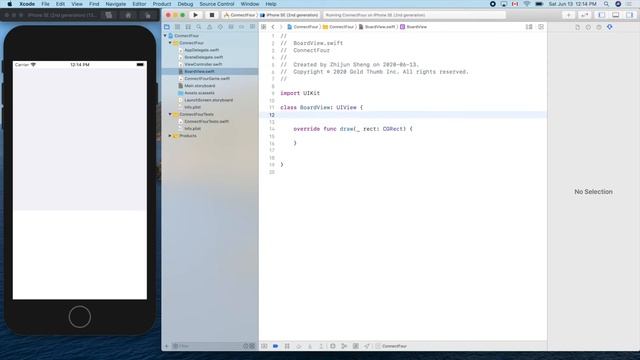Viewport: 640px width, 360px height.
Task: Open Assets.xcassets catalog
Action: 199,93
